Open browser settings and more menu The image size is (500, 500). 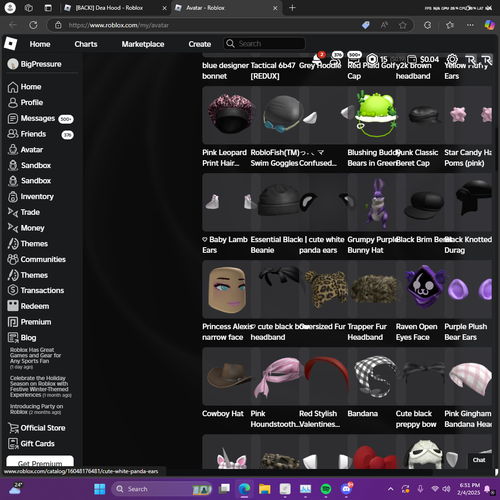tap(470, 25)
